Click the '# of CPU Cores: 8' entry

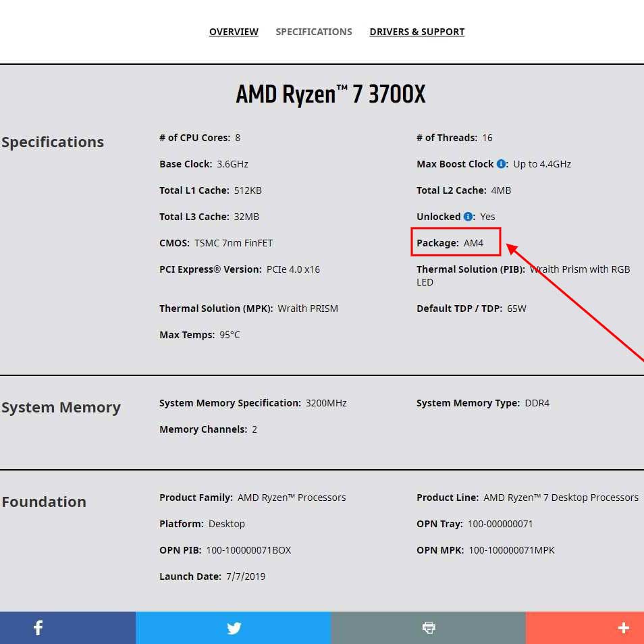[x=200, y=138]
